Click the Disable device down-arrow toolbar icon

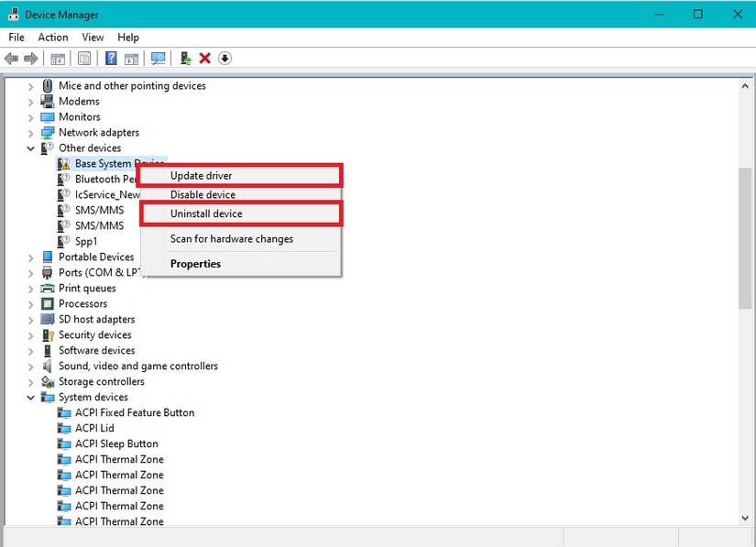pos(225,58)
